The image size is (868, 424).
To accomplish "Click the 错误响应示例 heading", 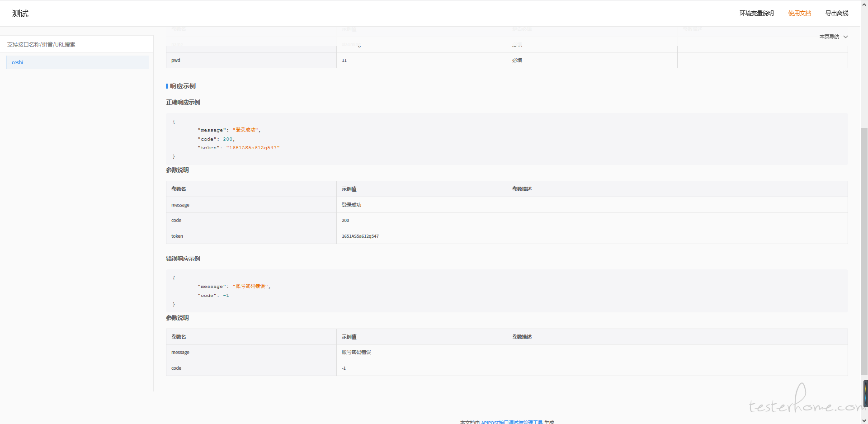I will 183,259.
